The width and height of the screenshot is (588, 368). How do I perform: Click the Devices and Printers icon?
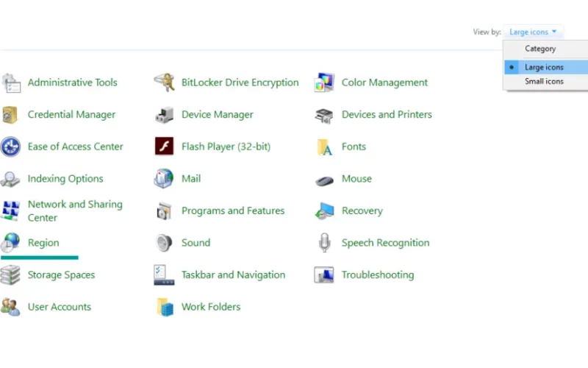point(324,116)
